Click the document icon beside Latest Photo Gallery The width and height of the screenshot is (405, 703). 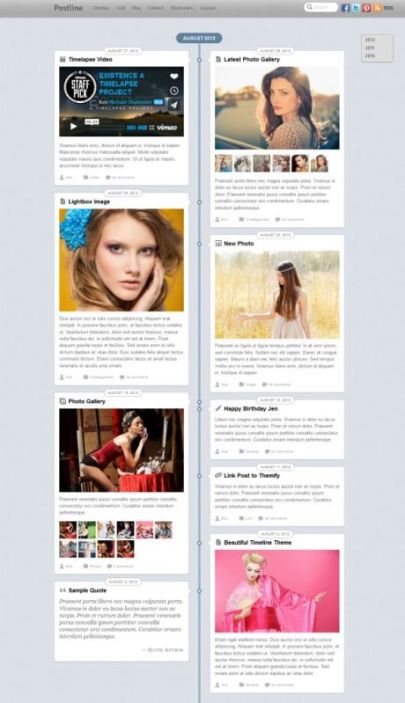[x=218, y=59]
